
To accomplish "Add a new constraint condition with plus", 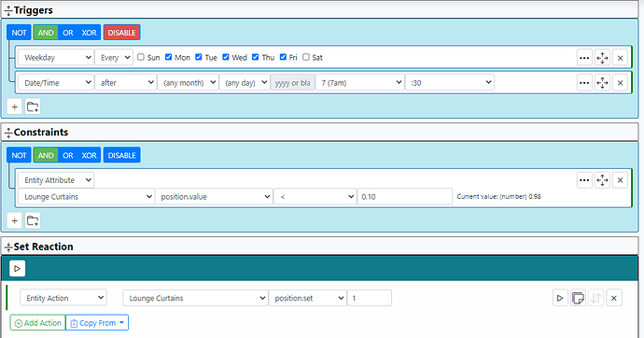I will pos(14,221).
